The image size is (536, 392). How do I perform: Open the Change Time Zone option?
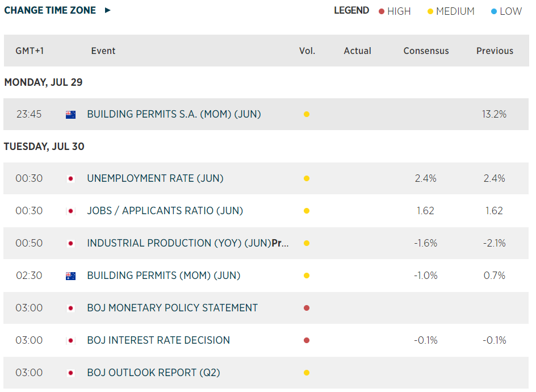point(50,10)
